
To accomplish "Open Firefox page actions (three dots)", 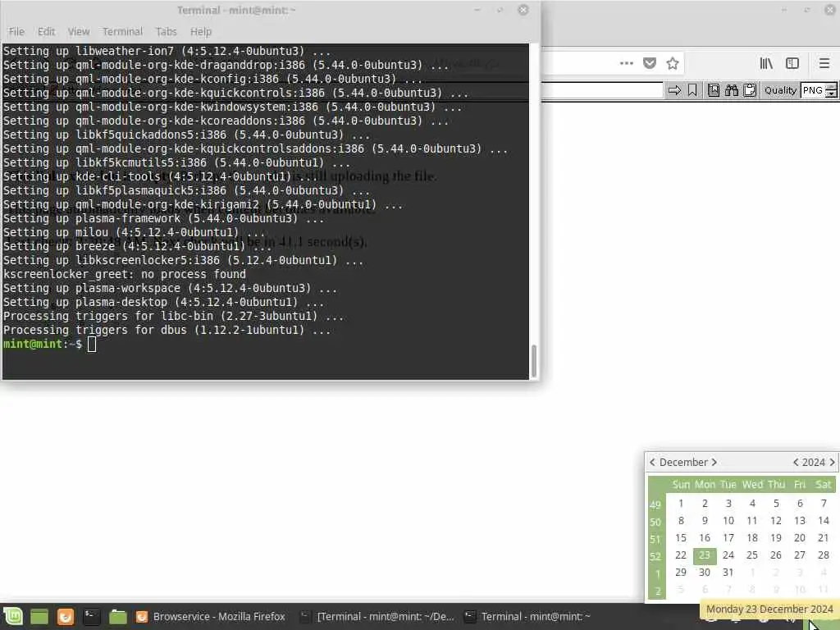I will point(626,63).
